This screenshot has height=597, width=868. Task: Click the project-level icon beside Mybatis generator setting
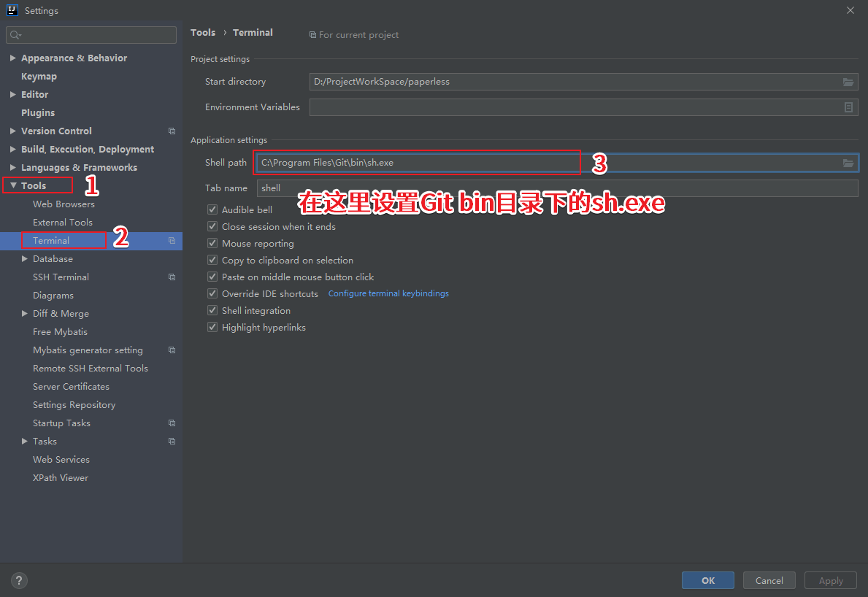[172, 350]
